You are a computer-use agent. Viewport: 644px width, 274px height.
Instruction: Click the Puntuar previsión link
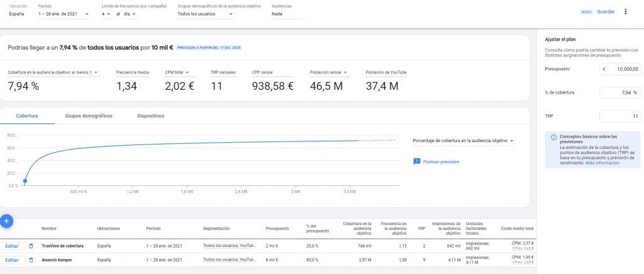[x=441, y=162]
